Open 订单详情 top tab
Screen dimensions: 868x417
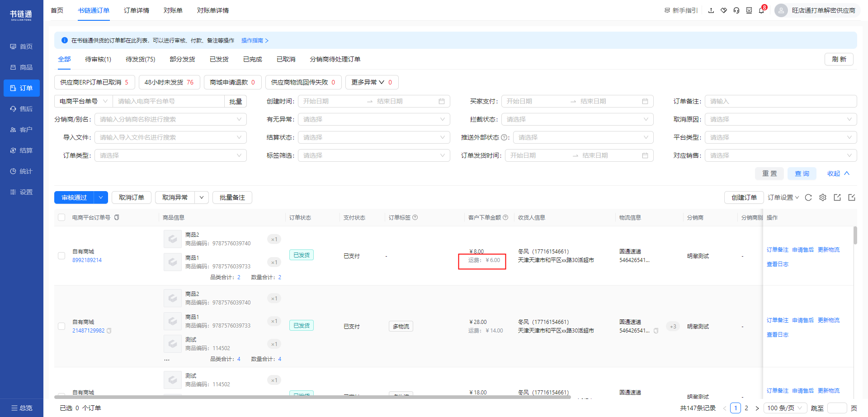137,10
